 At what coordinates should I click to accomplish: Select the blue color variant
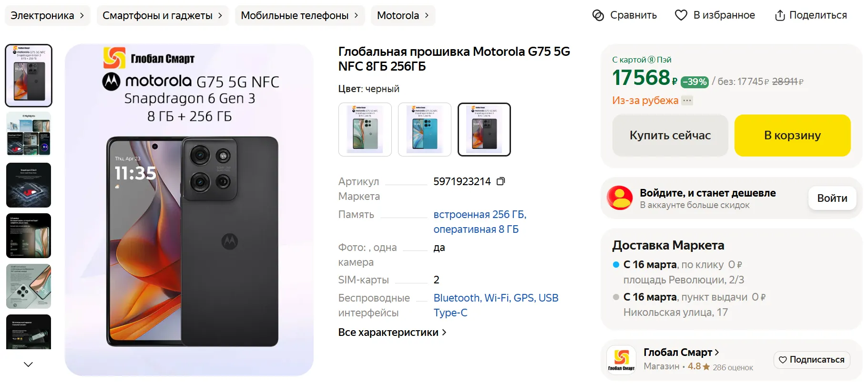click(425, 129)
